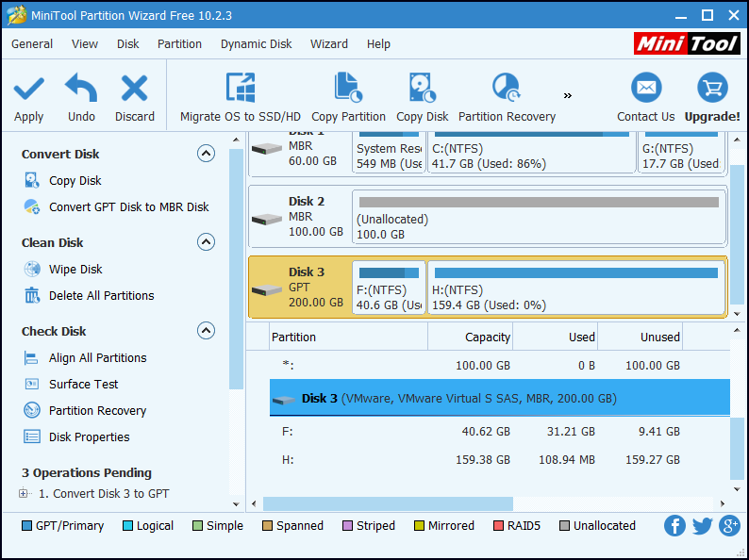Expand pending operation Convert Disk 3 to GPT
The width and height of the screenshot is (749, 560).
[x=23, y=494]
